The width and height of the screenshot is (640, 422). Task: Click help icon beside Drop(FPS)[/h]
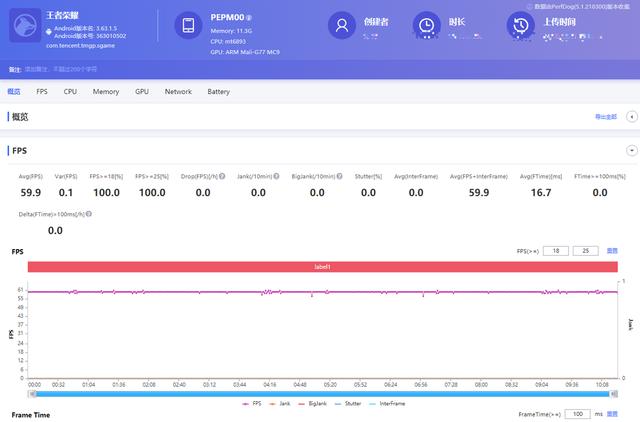[x=222, y=176]
